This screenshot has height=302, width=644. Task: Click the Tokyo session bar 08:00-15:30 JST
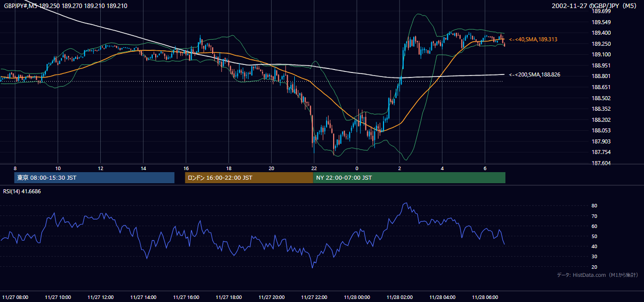(x=94, y=178)
